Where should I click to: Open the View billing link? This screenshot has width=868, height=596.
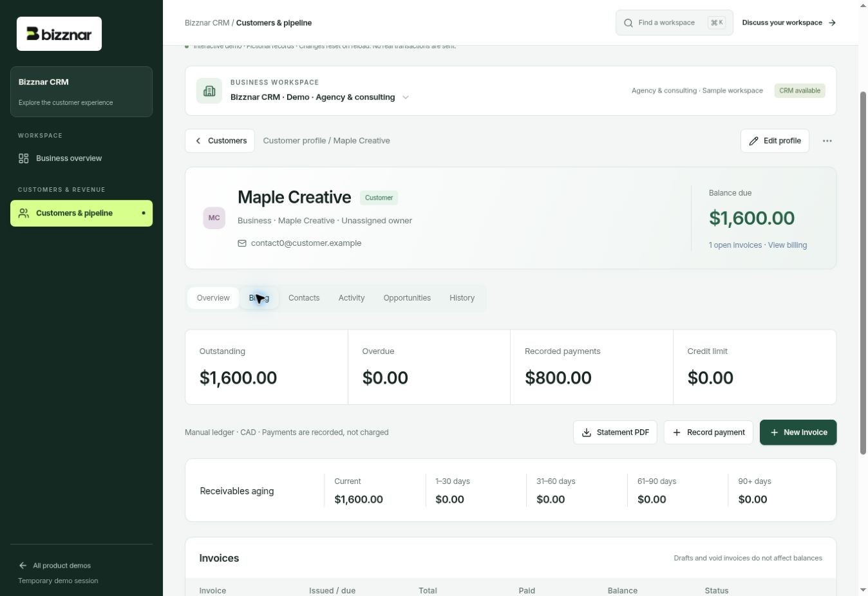pos(788,245)
